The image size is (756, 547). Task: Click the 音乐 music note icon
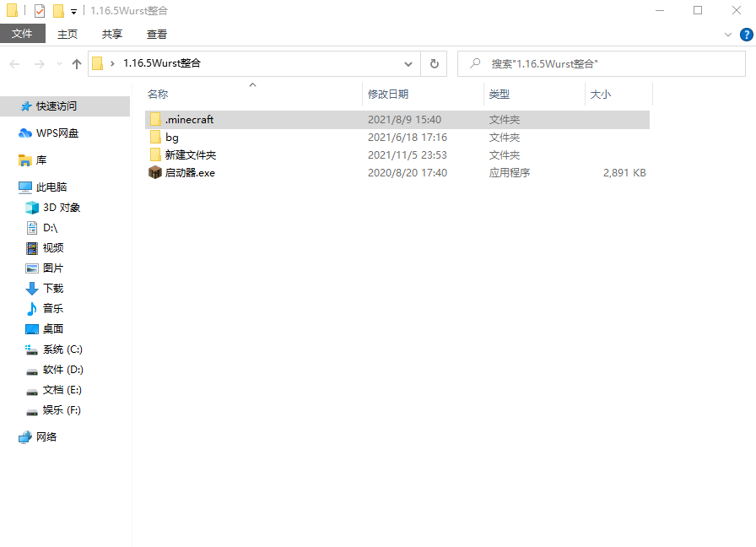coord(32,309)
